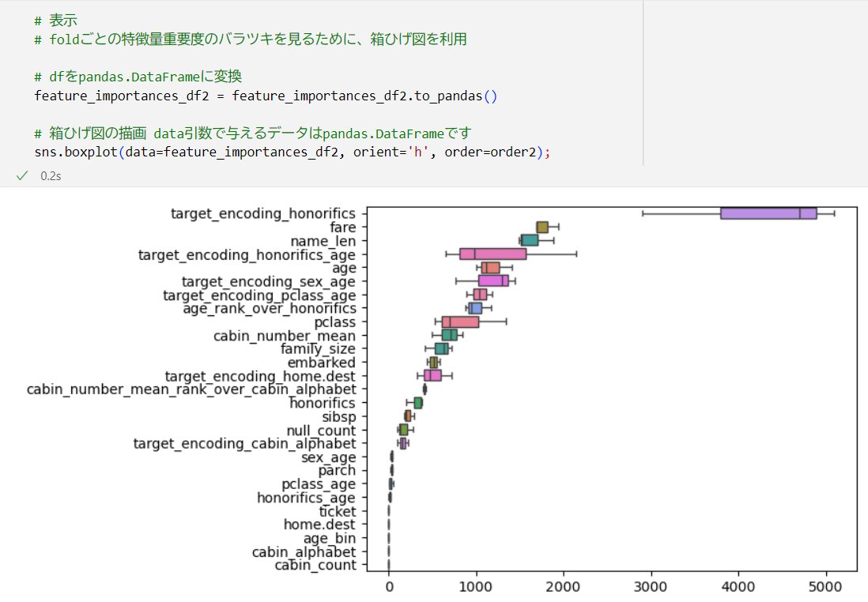This screenshot has height=602, width=868.
Task: Click the x-axis tick label 3000
Action: pyautogui.click(x=651, y=586)
